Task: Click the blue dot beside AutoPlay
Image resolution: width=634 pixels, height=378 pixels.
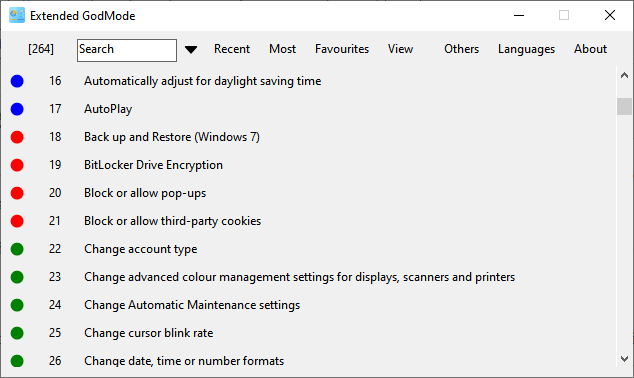Action: click(x=17, y=109)
